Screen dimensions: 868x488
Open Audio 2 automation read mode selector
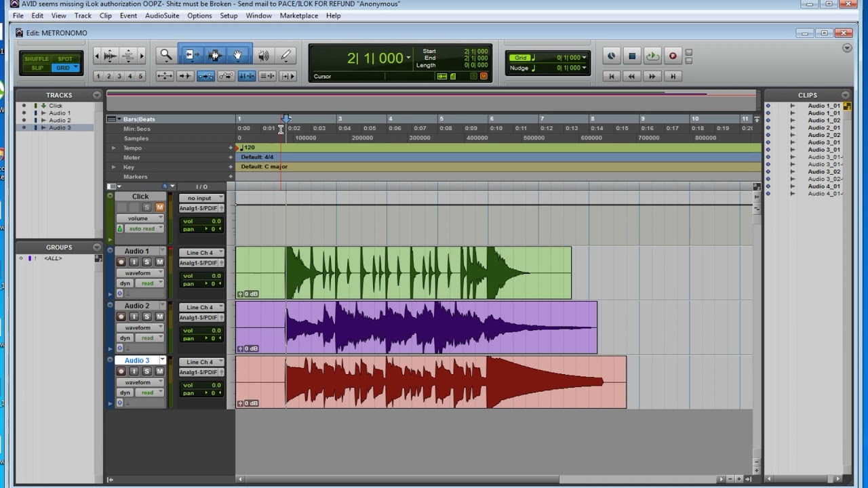tap(149, 338)
